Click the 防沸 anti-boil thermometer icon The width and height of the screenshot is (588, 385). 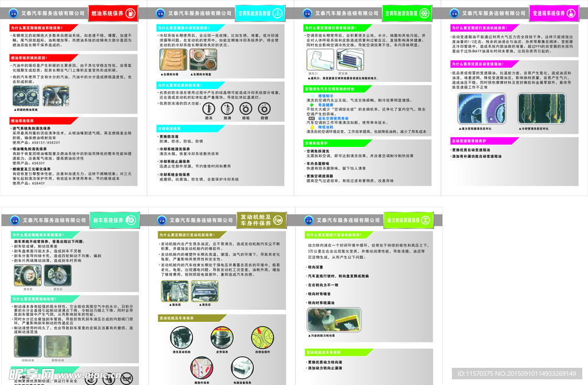point(227,109)
